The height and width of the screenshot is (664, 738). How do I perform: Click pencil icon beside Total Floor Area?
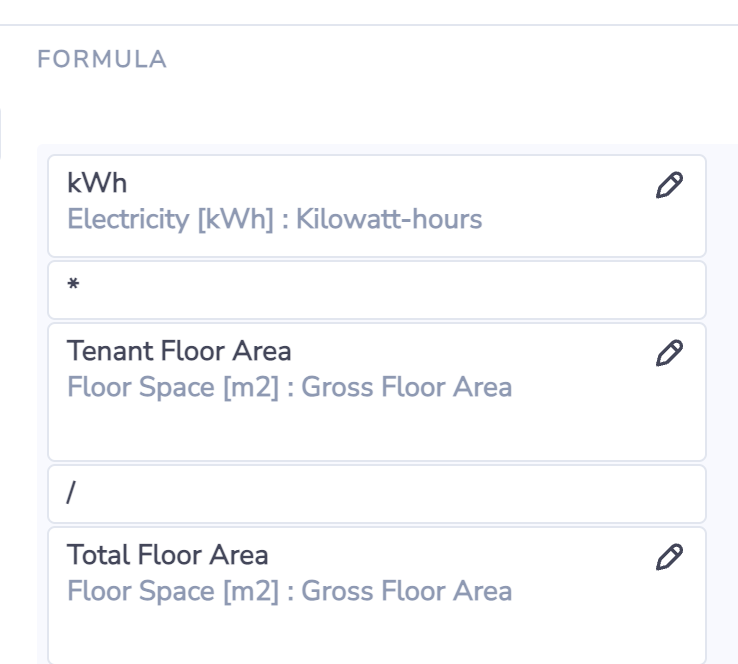point(669,557)
